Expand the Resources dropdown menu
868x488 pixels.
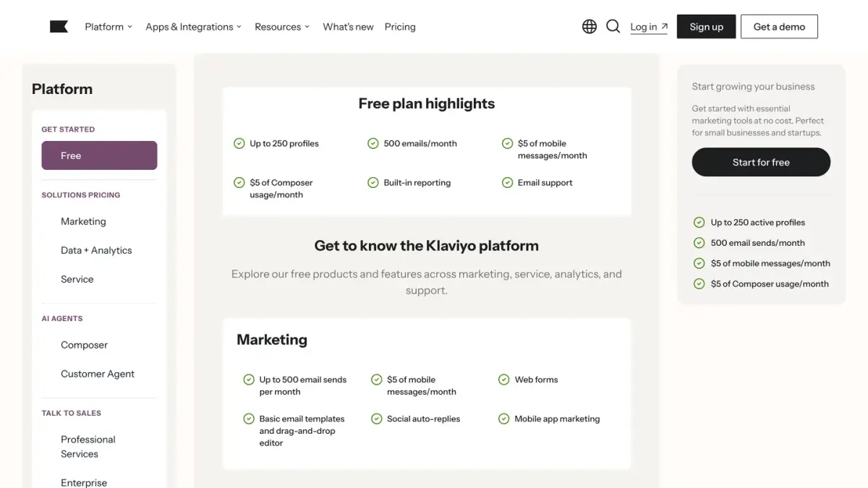[282, 27]
